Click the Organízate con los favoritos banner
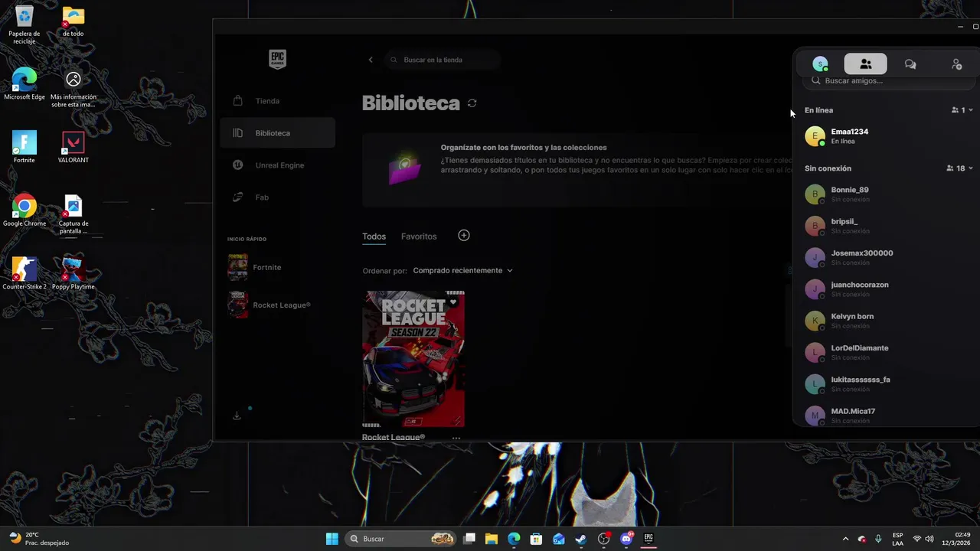Screen dimensions: 980x551 (x=577, y=169)
